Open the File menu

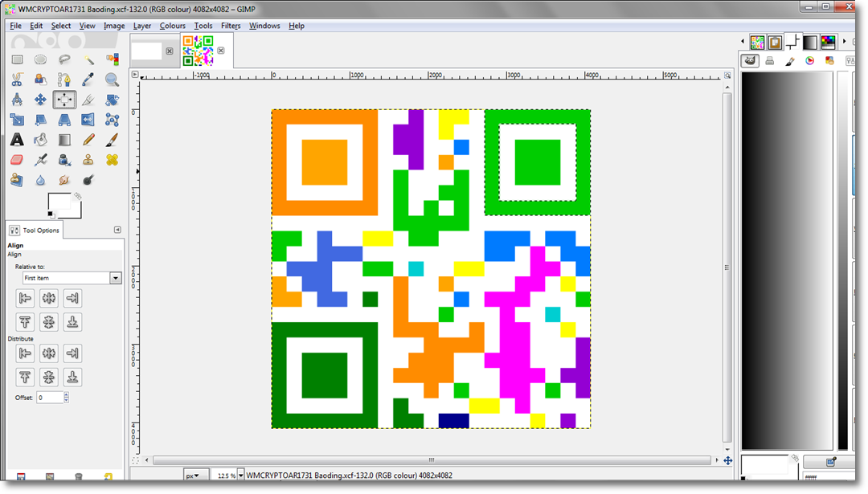(x=15, y=26)
